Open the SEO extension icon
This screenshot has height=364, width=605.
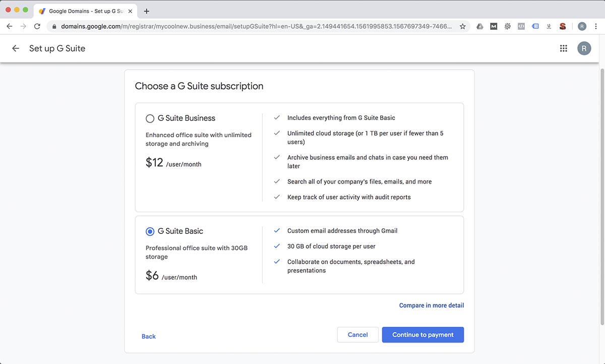pyautogui.click(x=562, y=26)
